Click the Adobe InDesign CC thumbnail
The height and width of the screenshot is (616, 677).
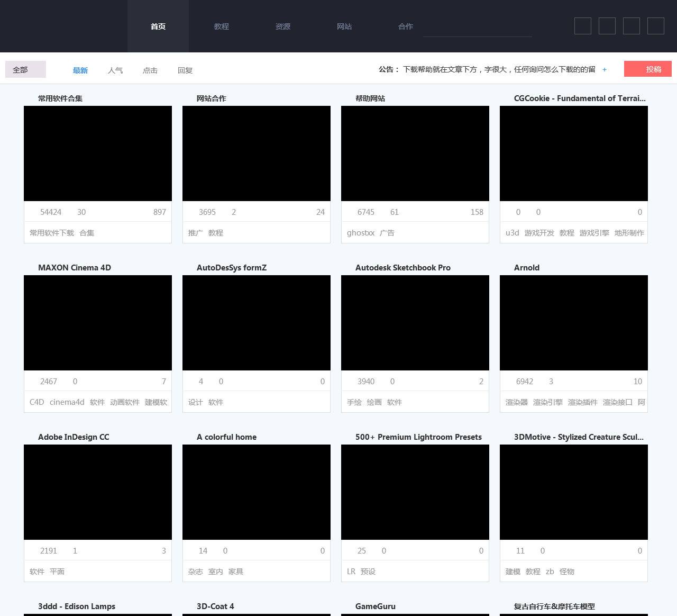(98, 492)
